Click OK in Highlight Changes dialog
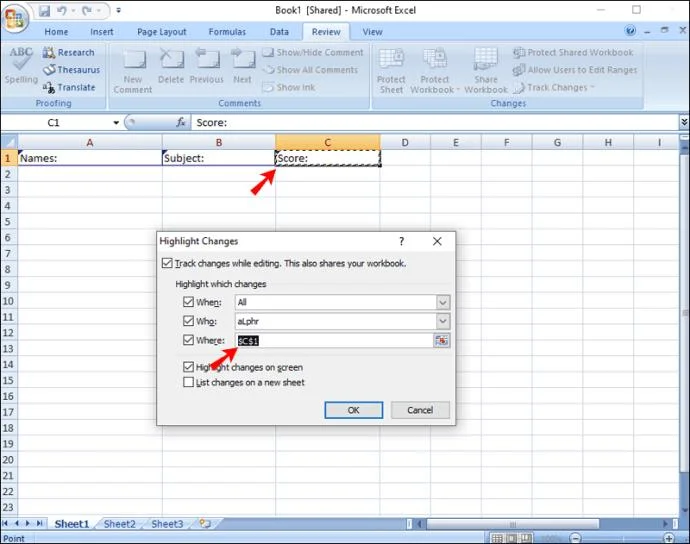Viewport: 690px width, 544px height. tap(353, 410)
